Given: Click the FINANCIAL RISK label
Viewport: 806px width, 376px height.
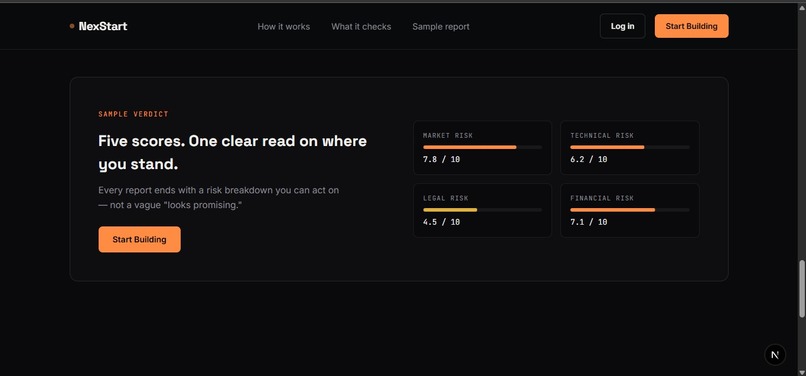Looking at the screenshot, I should pyautogui.click(x=602, y=198).
